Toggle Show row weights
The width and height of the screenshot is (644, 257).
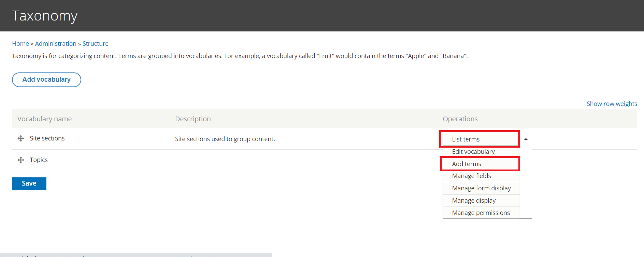612,104
